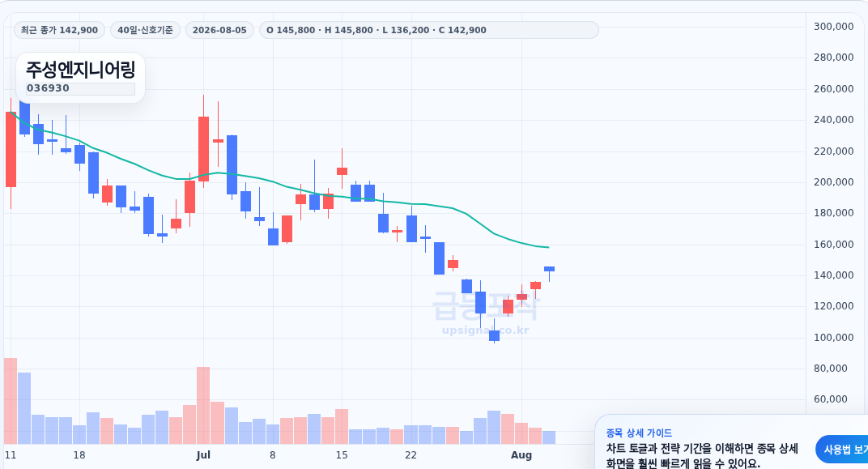868x469 pixels.
Task: Click the 180,000 price axis label
Action: tap(833, 213)
